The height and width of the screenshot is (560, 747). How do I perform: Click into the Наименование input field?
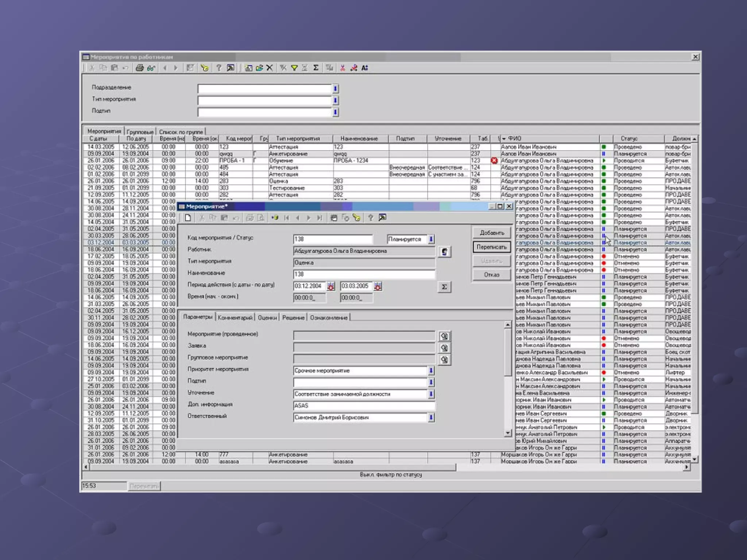364,274
